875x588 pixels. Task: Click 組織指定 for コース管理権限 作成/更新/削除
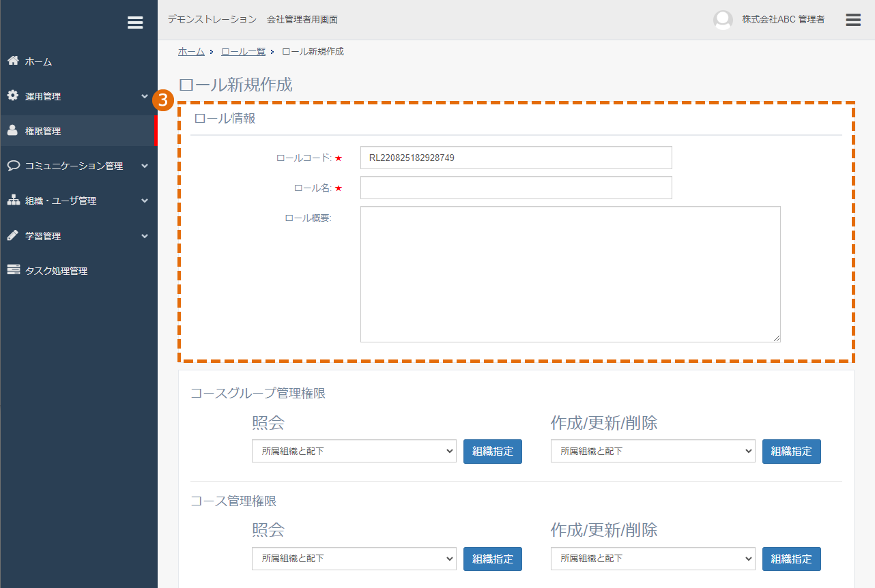pyautogui.click(x=792, y=559)
